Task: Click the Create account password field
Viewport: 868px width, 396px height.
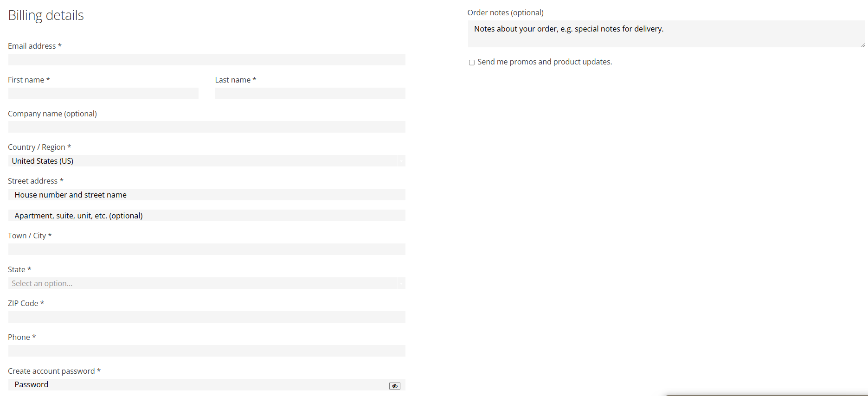Action: [197, 385]
